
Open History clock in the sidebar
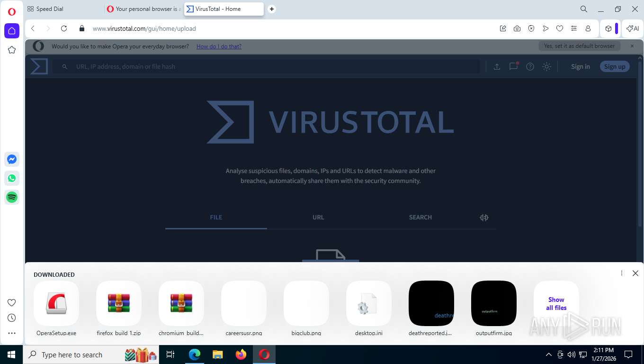[x=12, y=318]
